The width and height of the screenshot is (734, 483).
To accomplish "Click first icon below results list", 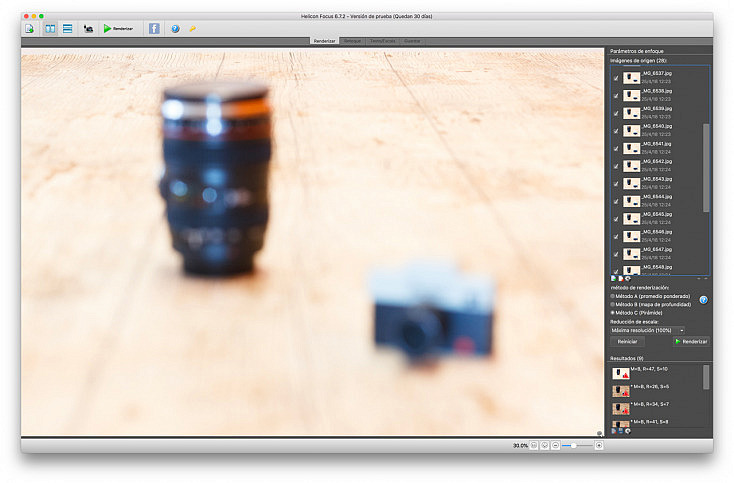I will [614, 431].
